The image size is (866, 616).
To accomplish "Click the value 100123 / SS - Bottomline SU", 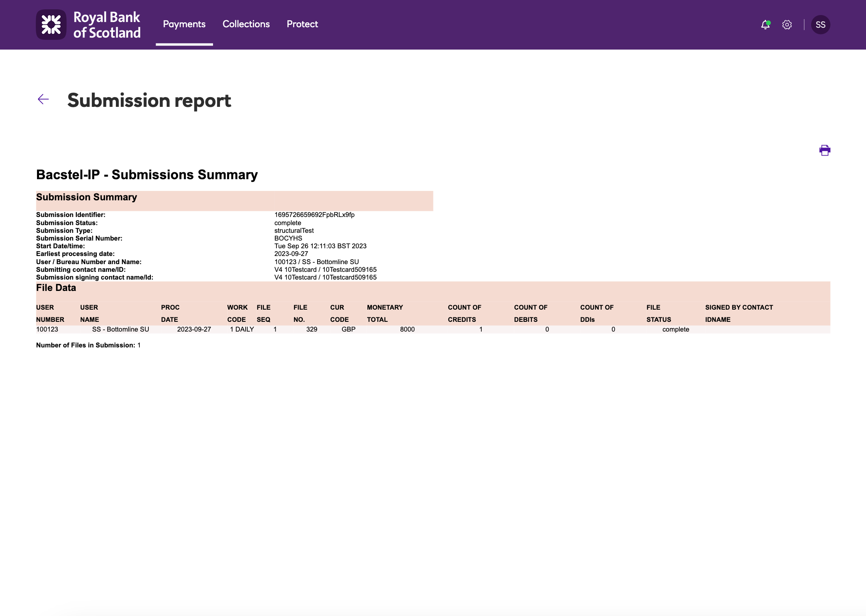I will [x=317, y=262].
